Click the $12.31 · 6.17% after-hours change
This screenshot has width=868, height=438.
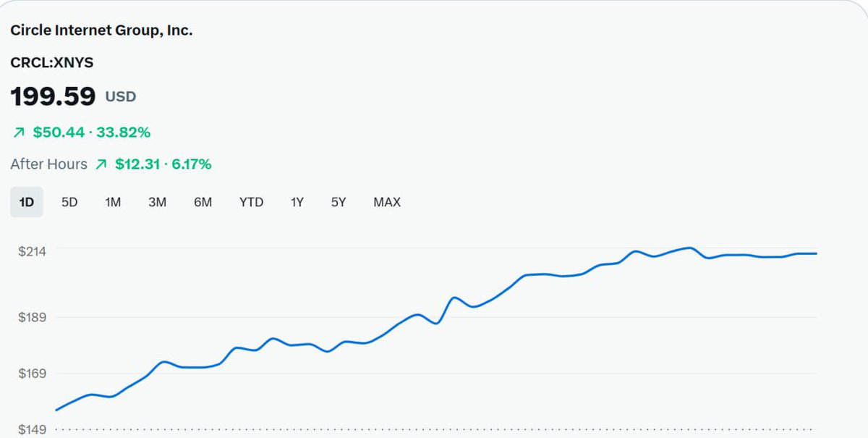click(163, 164)
